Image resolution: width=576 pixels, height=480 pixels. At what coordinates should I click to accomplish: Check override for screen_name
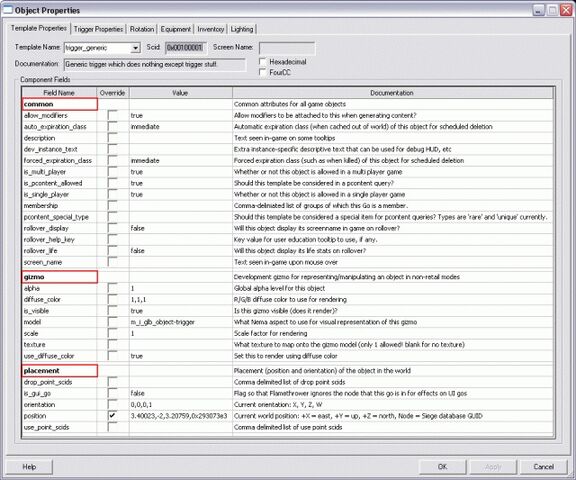click(x=112, y=262)
